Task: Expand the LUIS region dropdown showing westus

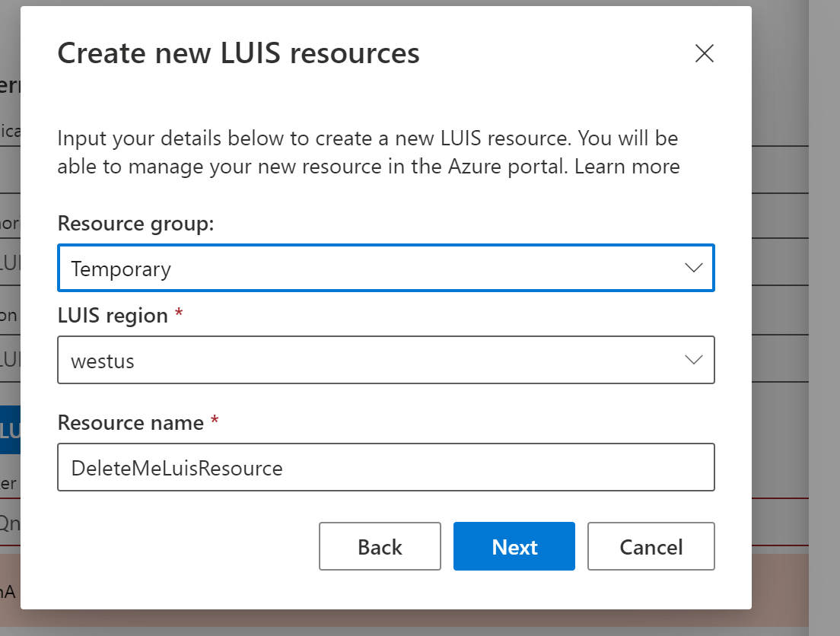Action: pyautogui.click(x=386, y=360)
